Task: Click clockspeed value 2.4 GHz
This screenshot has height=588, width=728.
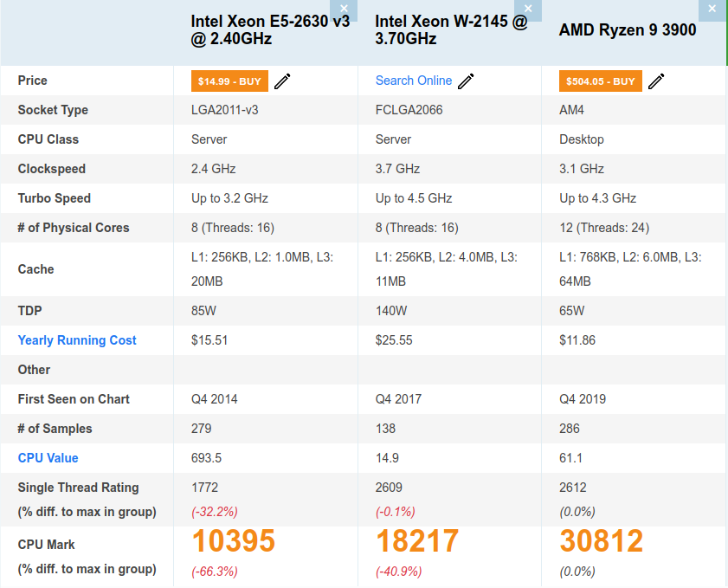Action: [x=214, y=169]
